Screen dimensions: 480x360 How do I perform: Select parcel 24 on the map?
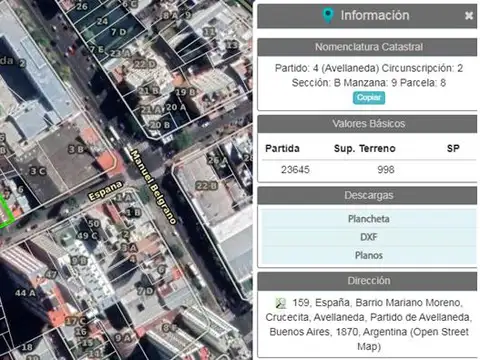[102, 21]
